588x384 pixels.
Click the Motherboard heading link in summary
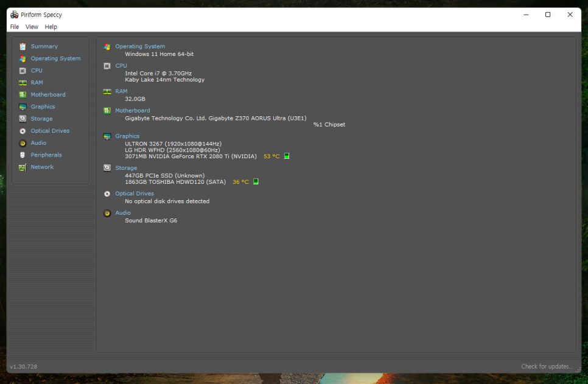pyautogui.click(x=132, y=111)
